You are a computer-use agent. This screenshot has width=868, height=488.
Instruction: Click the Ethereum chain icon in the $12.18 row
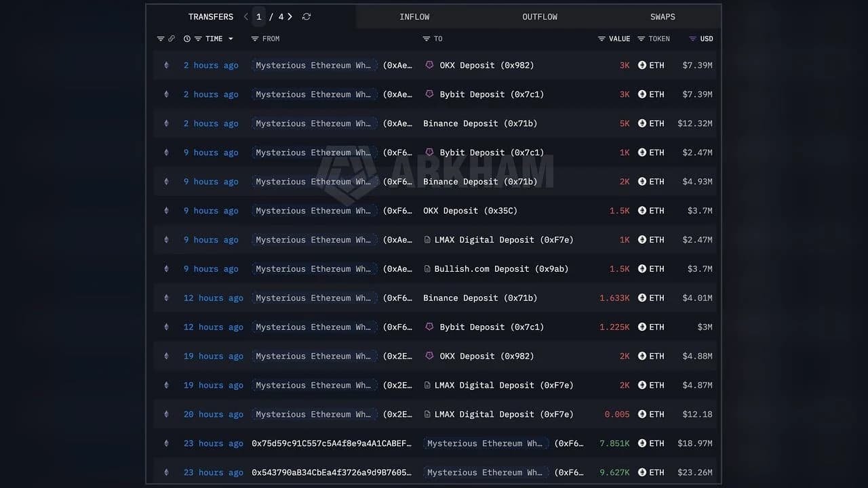(x=166, y=414)
